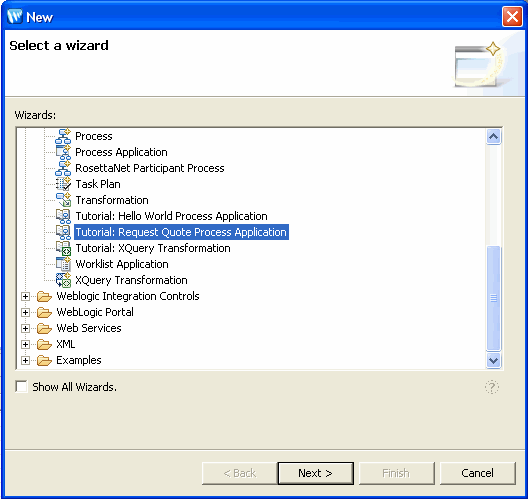Click the Tutorial: XQuery Transformation icon
The width and height of the screenshot is (528, 499).
tap(63, 248)
